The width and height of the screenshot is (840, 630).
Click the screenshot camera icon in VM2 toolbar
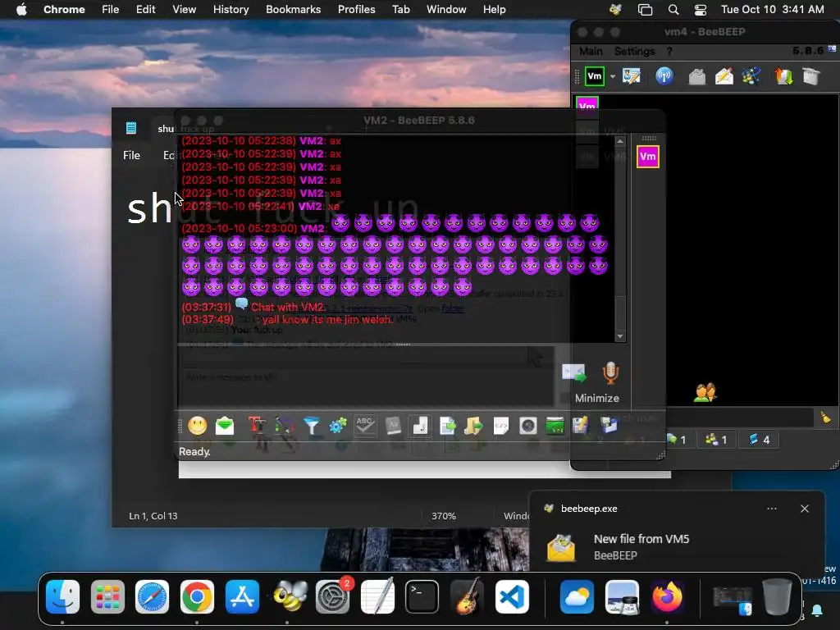pos(528,426)
